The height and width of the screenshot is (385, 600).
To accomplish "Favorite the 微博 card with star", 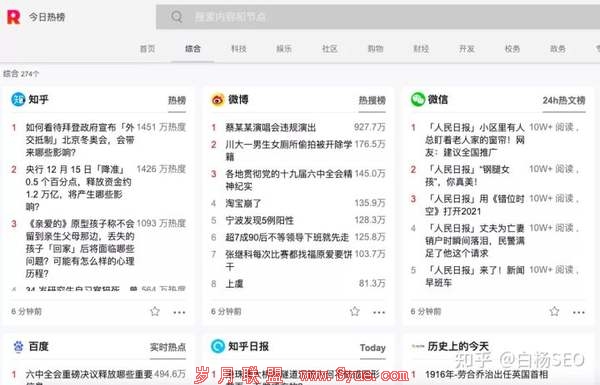I will [355, 311].
